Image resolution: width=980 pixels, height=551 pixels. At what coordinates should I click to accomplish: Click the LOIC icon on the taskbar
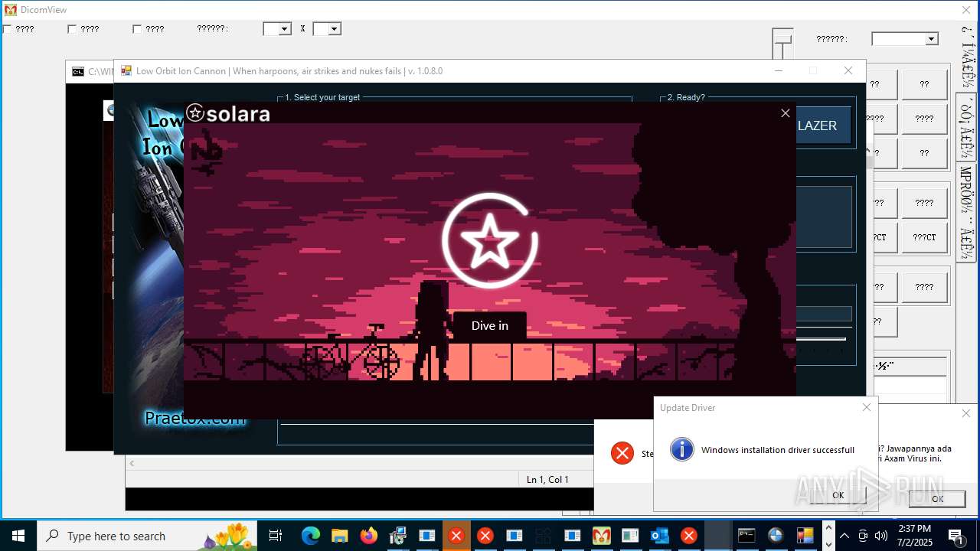805,536
